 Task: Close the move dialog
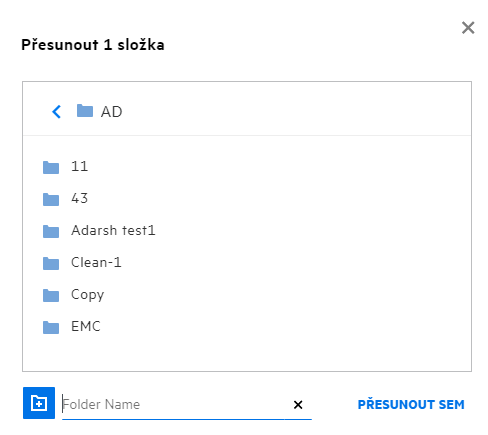click(x=468, y=28)
